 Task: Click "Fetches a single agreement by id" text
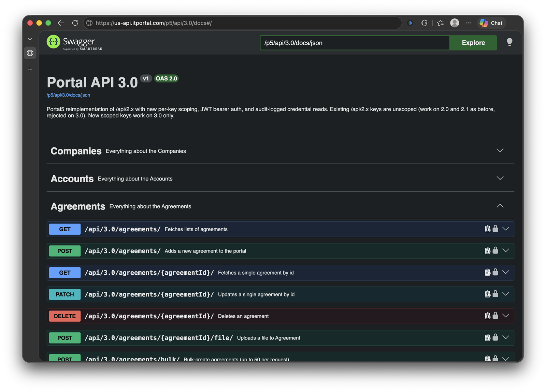[x=256, y=273]
